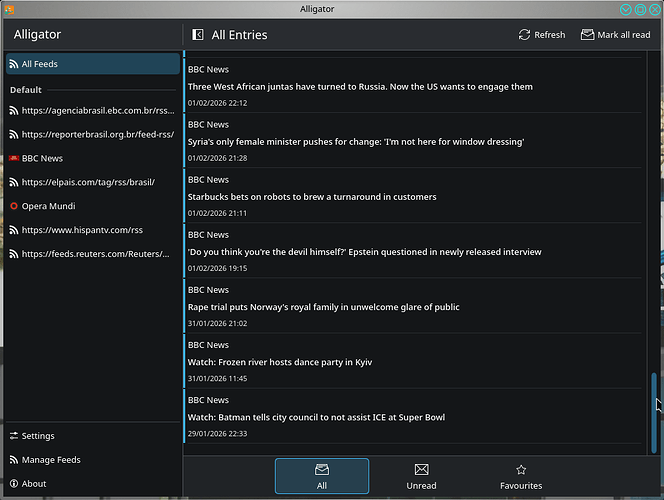The image size is (664, 500).
Task: Click the Refresh icon in the header
Action: point(524,35)
